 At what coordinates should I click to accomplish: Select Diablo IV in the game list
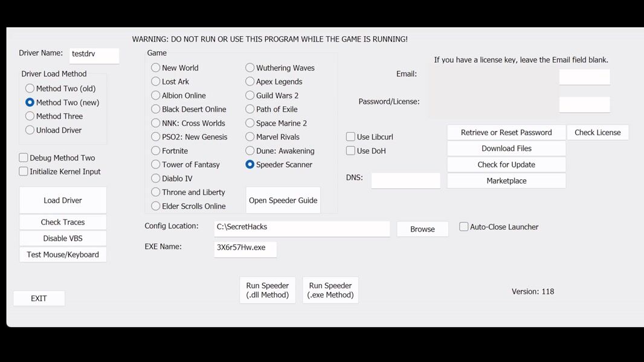tap(156, 179)
